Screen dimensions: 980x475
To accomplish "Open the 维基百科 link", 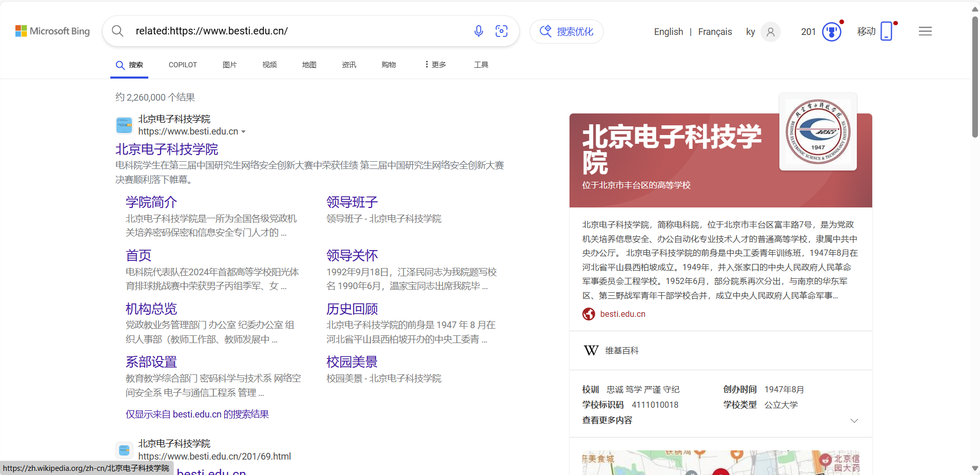I will [x=622, y=351].
